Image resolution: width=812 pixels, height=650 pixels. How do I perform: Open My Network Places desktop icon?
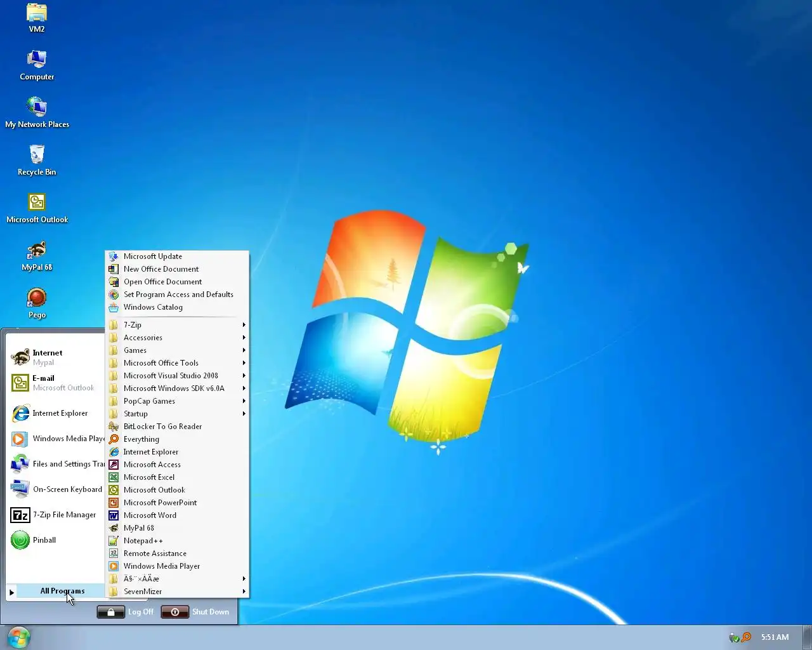coord(37,113)
